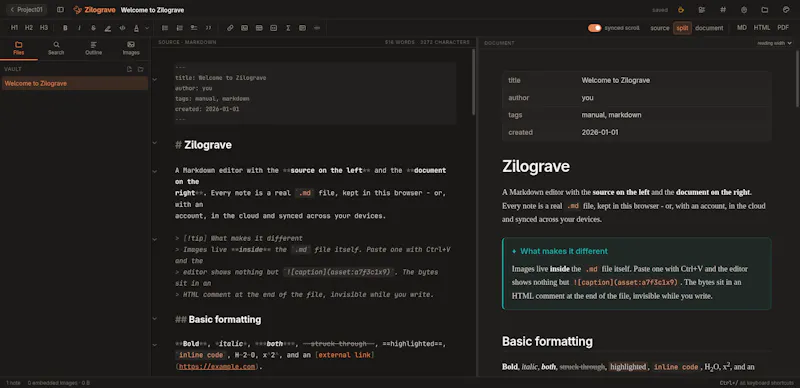
Task: Toggle the synced scroll switch
Action: pos(594,28)
